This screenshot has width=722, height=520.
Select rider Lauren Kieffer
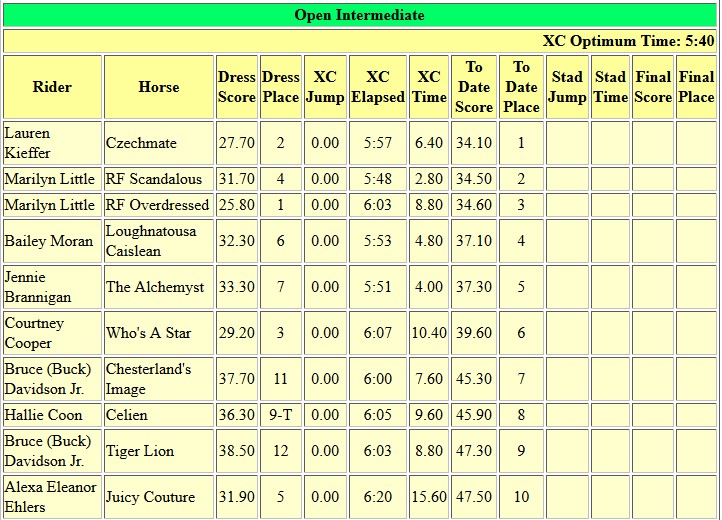click(28, 143)
